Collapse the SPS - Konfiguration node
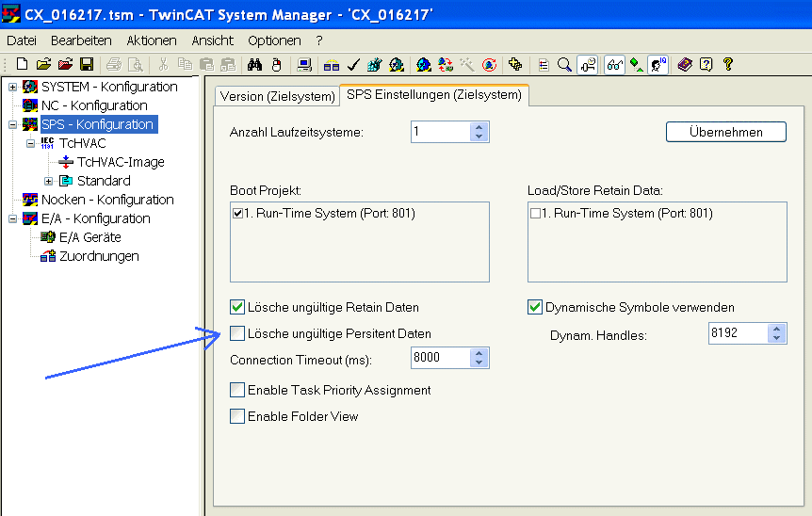Image resolution: width=812 pixels, height=516 pixels. pyautogui.click(x=12, y=124)
